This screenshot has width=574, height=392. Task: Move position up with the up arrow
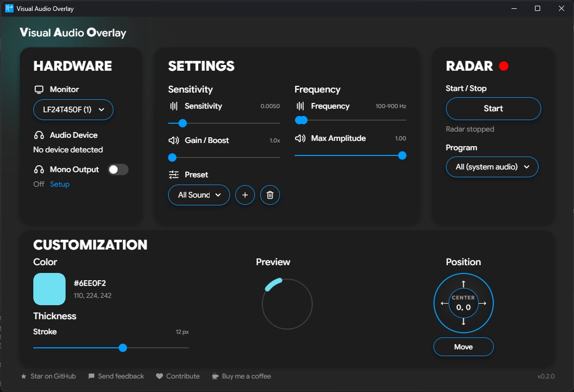point(464,284)
